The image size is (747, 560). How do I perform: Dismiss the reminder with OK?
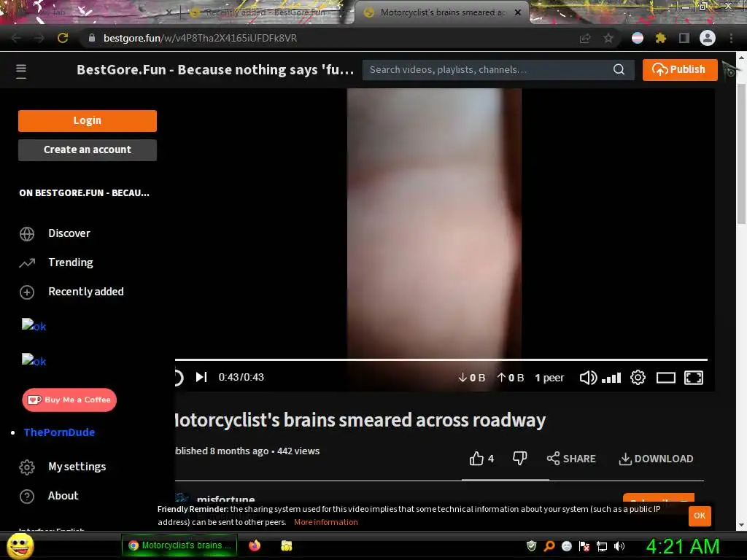(x=700, y=516)
